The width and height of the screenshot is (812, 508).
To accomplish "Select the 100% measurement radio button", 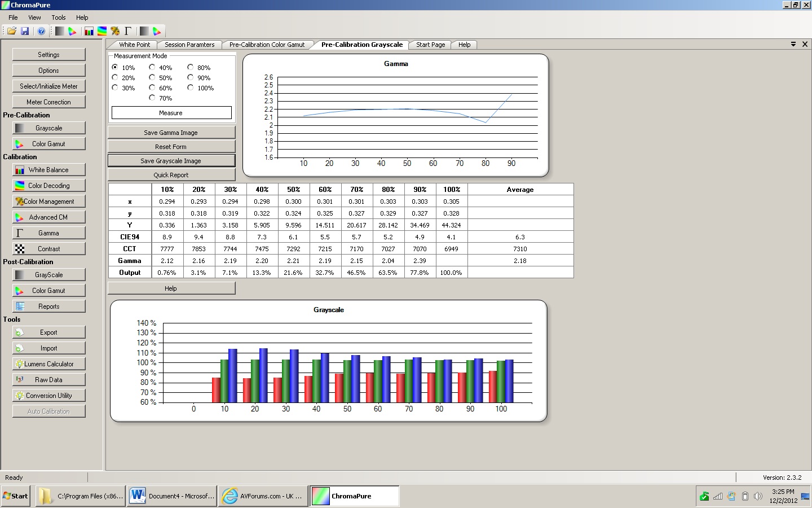I will (191, 87).
